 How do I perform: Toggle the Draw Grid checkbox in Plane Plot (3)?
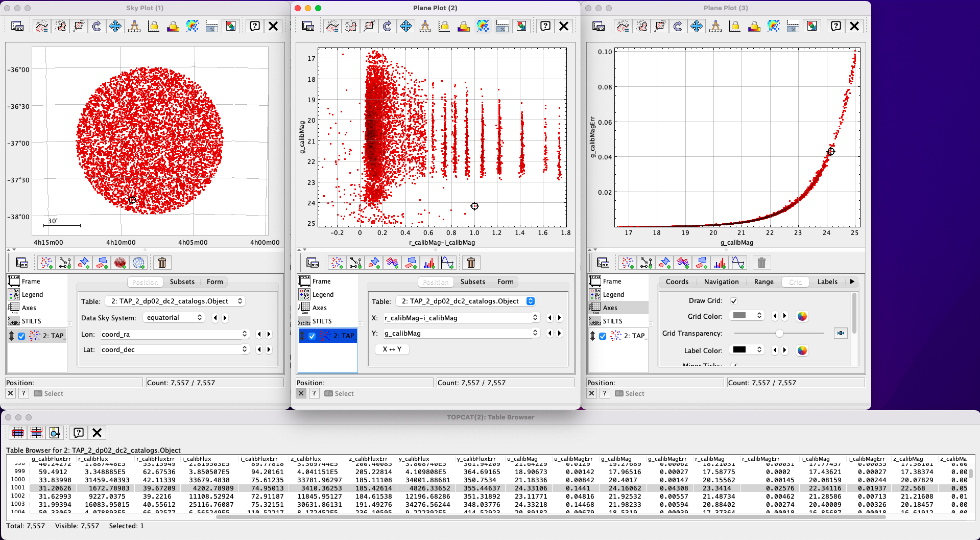point(734,301)
